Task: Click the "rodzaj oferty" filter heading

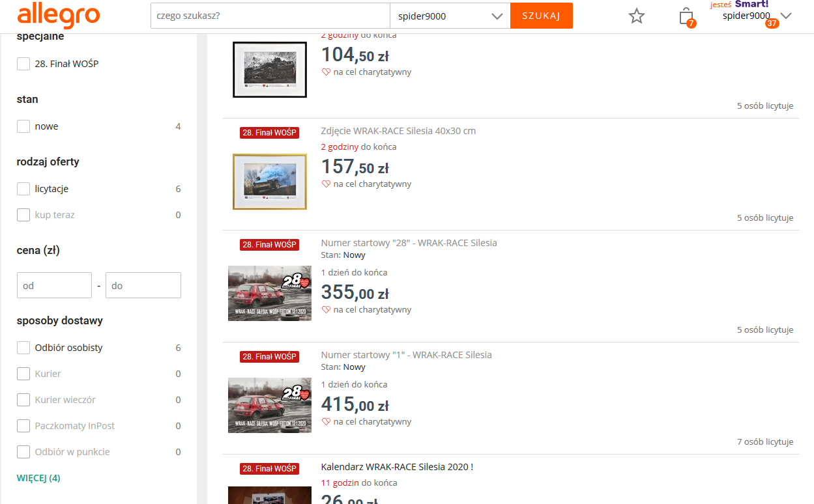Action: [48, 161]
